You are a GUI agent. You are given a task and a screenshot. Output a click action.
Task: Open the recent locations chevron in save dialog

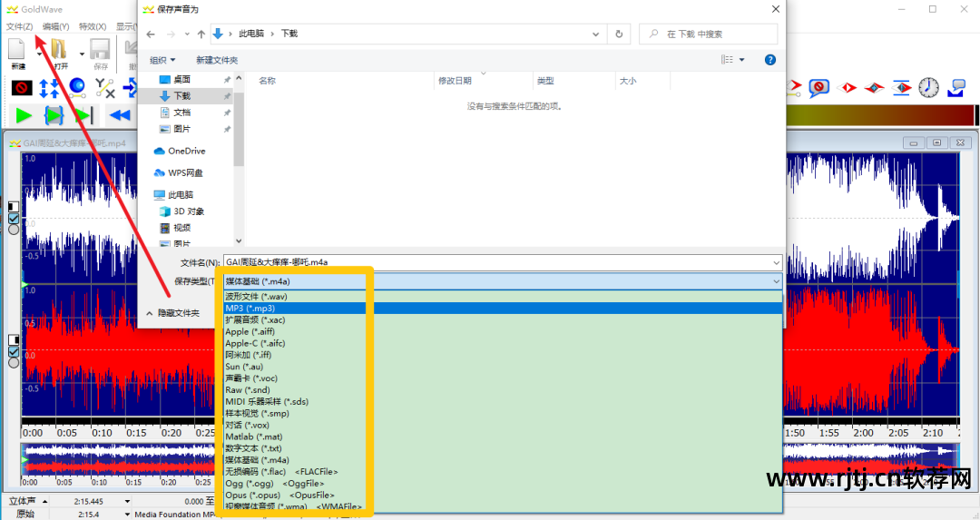(x=187, y=34)
